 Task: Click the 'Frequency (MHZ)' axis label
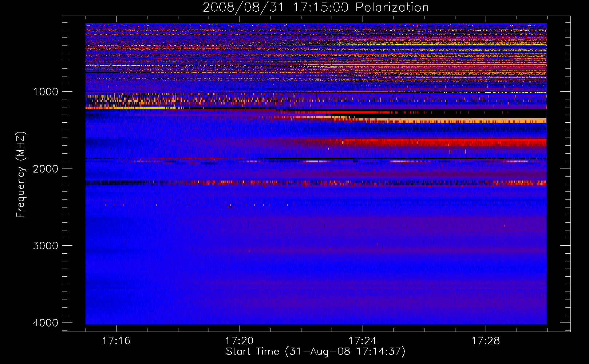(x=21, y=175)
